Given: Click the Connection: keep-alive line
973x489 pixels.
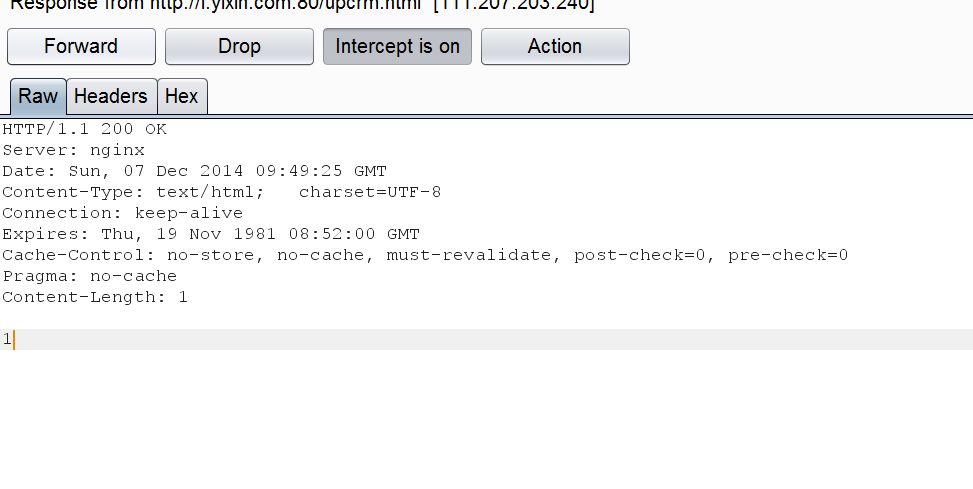Looking at the screenshot, I should 122,213.
